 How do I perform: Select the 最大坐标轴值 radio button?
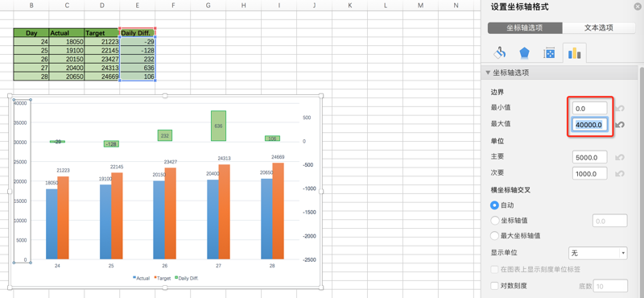click(495, 236)
